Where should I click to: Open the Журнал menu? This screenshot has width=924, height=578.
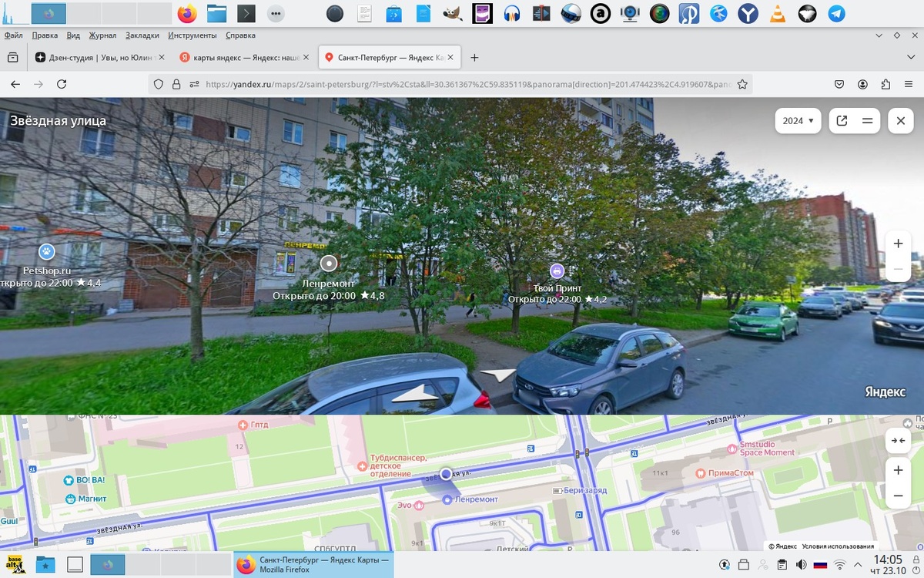(x=102, y=35)
